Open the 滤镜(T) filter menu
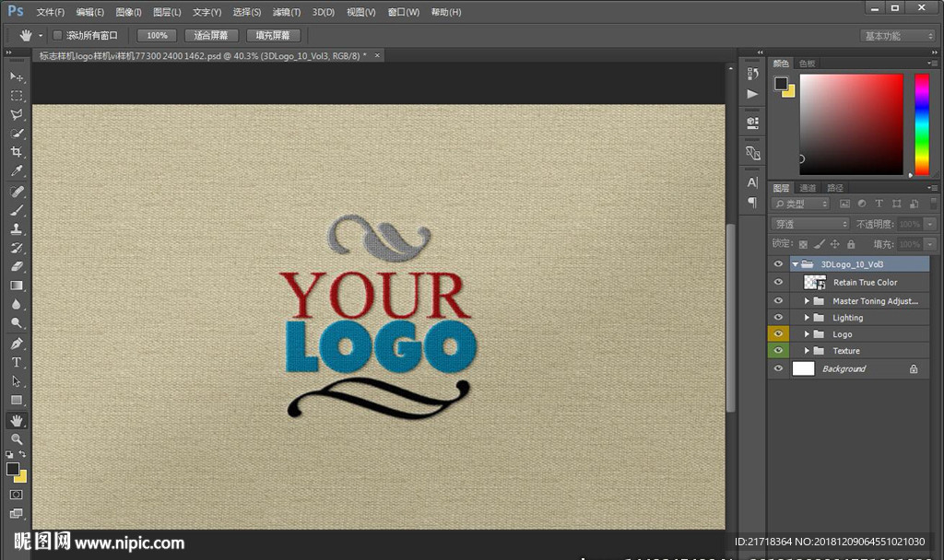944x560 pixels. tap(286, 13)
